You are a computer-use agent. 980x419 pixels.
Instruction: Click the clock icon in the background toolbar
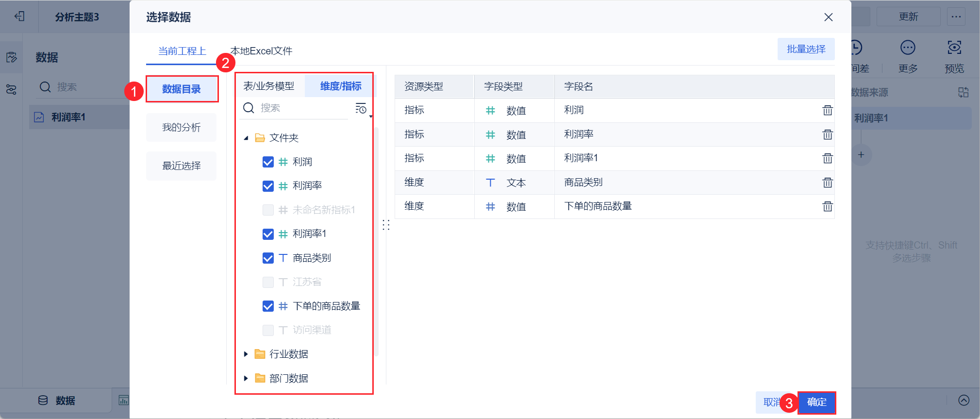click(x=856, y=48)
